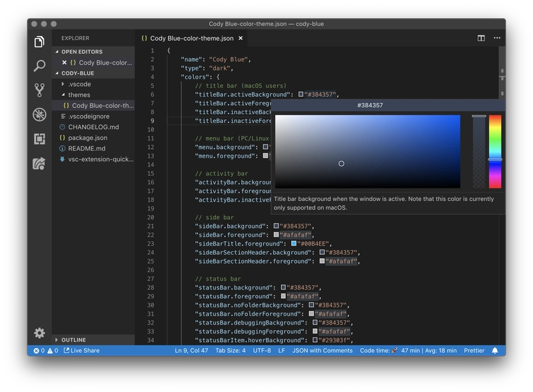The height and width of the screenshot is (392, 533).
Task: Open color swatch for sideBar.background
Action: (276, 226)
